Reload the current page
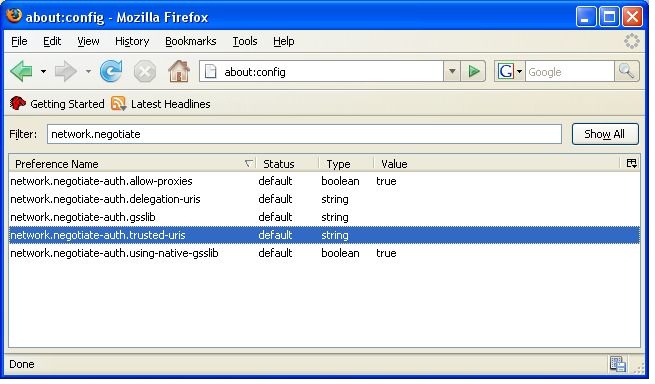 pos(111,71)
